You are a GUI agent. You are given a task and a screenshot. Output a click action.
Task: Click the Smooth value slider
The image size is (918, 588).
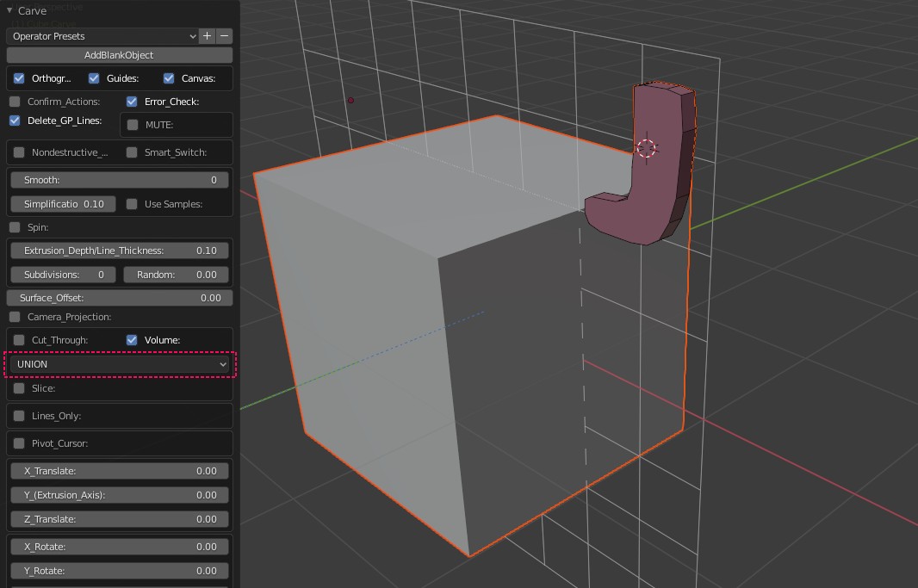point(120,180)
